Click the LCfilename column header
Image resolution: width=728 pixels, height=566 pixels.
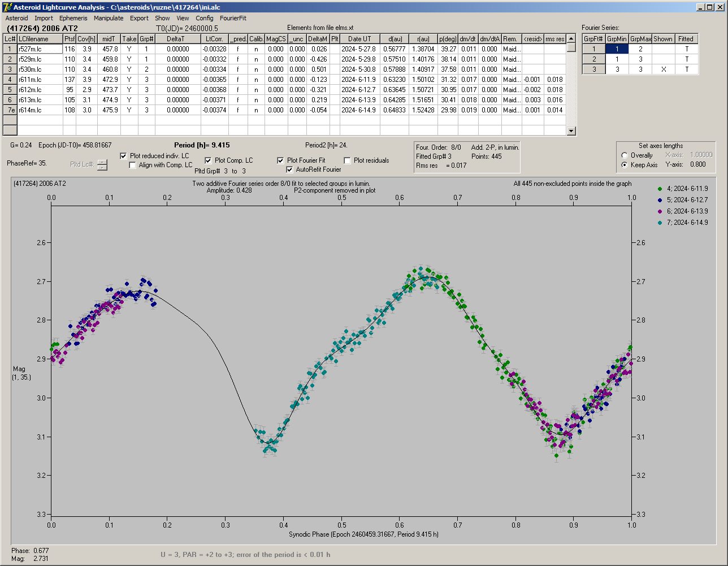coord(40,39)
